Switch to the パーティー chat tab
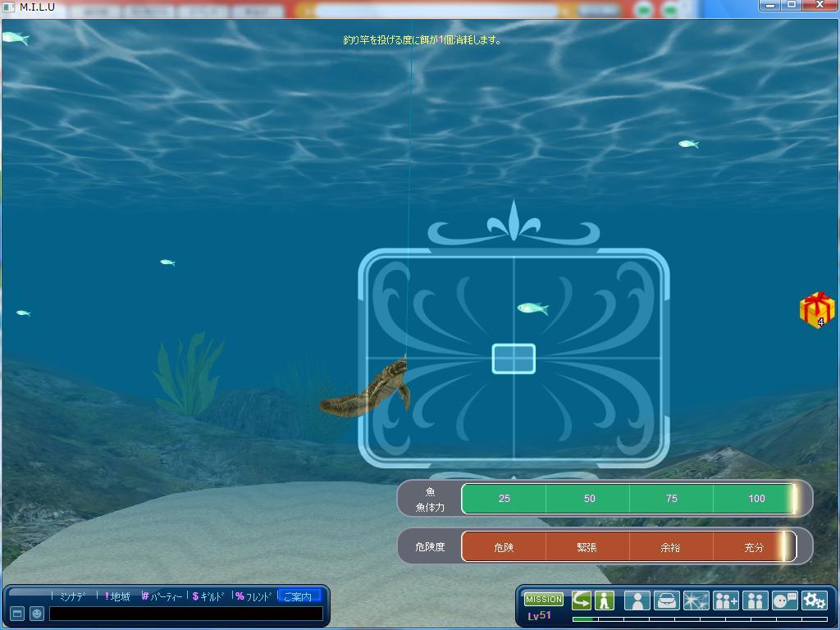 point(162,596)
